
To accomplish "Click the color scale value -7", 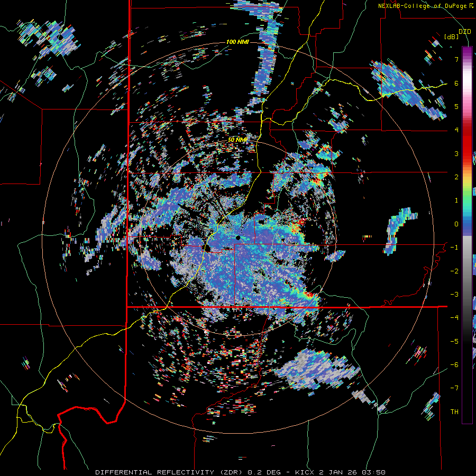I will point(454,388).
